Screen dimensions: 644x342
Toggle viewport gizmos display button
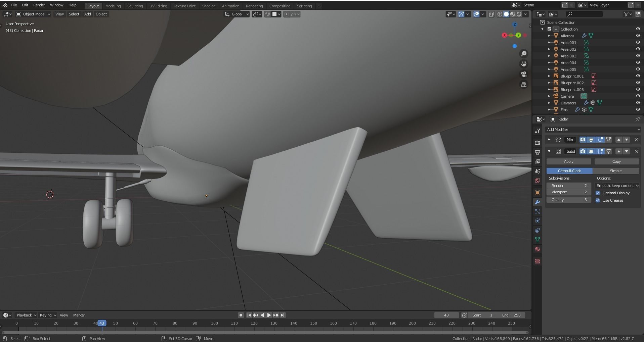point(461,14)
